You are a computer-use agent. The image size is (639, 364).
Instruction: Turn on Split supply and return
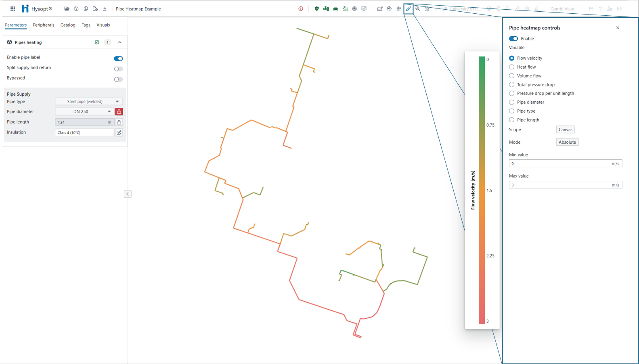[118, 69]
